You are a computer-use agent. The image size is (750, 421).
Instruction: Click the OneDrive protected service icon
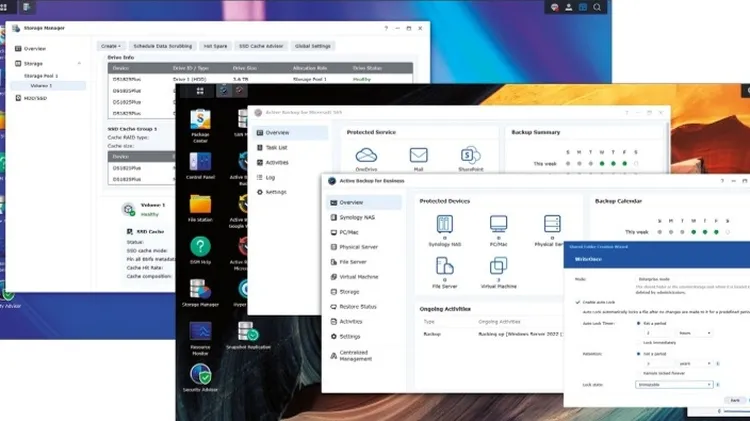tap(366, 155)
